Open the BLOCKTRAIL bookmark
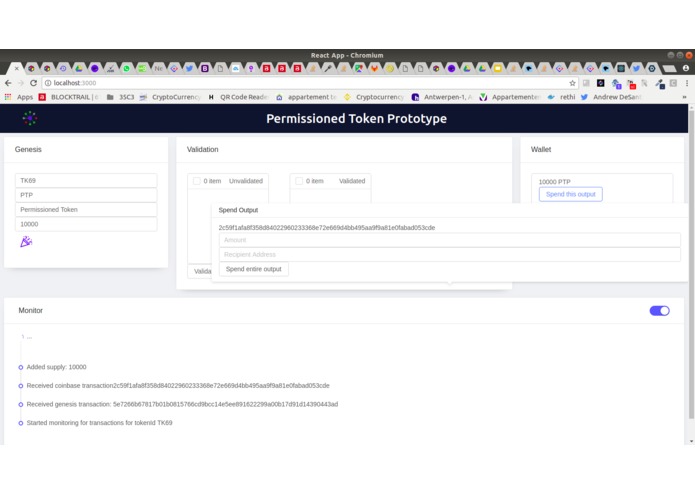The width and height of the screenshot is (695, 494). (x=68, y=97)
